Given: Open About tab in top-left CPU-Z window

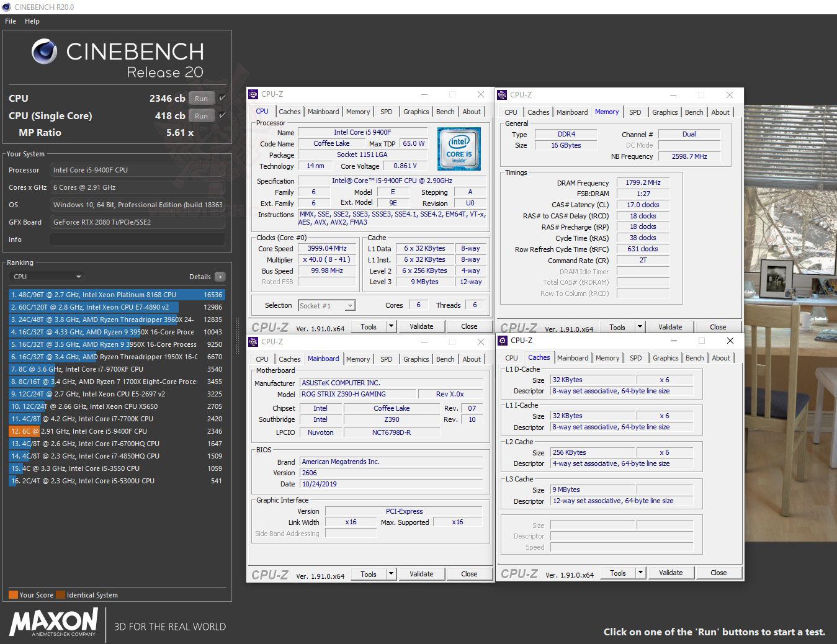Looking at the screenshot, I should point(472,112).
